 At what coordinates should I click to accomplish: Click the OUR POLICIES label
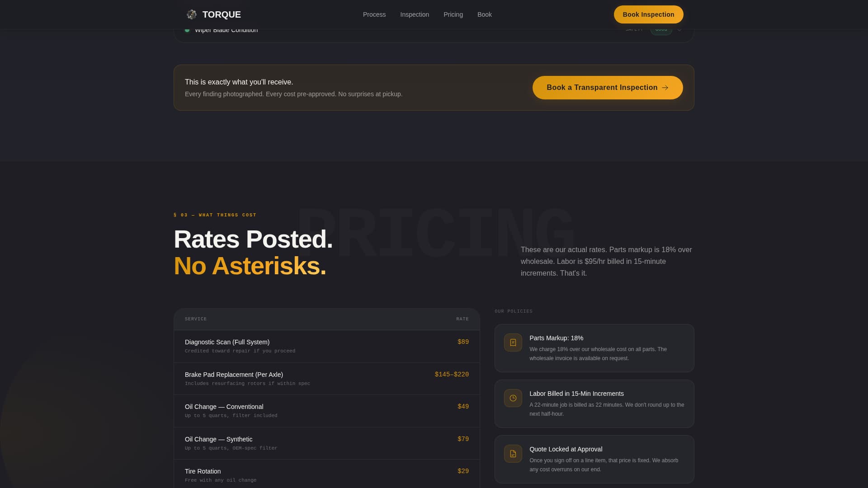point(514,311)
